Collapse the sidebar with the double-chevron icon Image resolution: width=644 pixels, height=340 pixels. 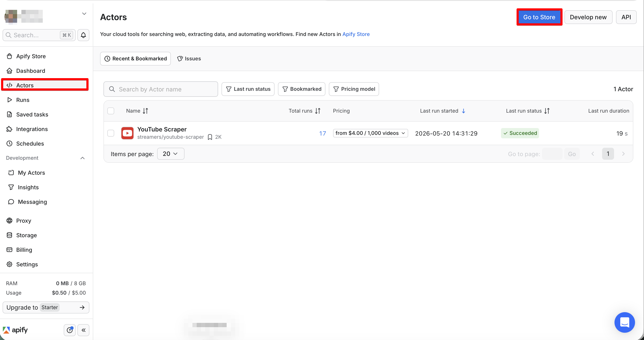click(84, 330)
